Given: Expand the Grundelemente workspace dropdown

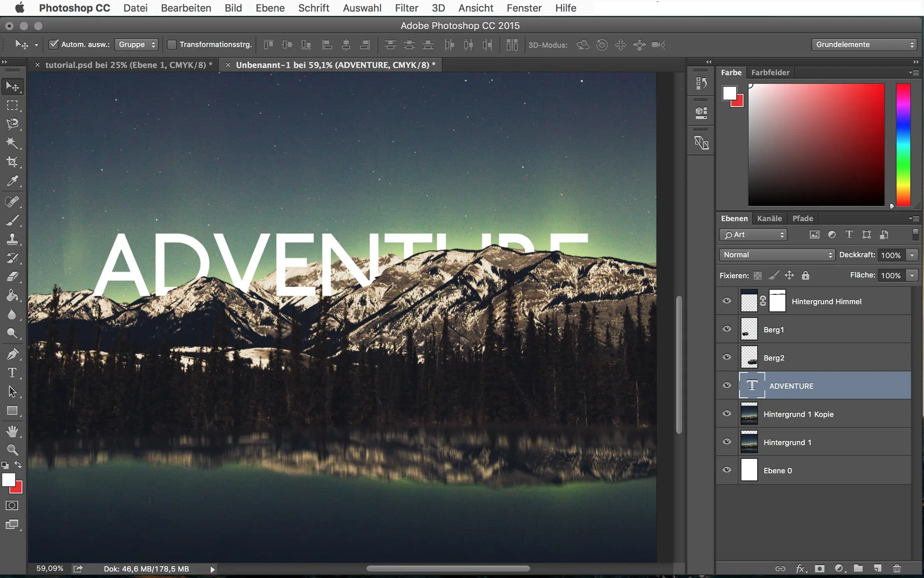Looking at the screenshot, I should point(863,45).
